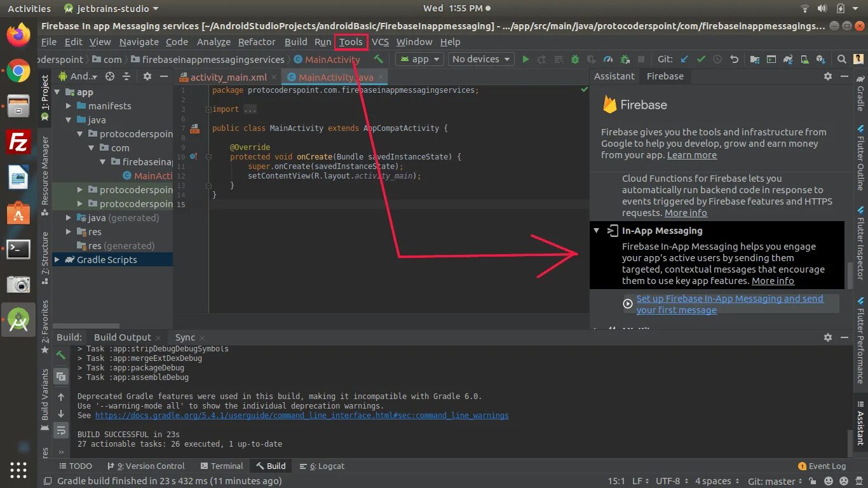Collapse the app module tree arrow
The width and height of the screenshot is (868, 488).
57,92
